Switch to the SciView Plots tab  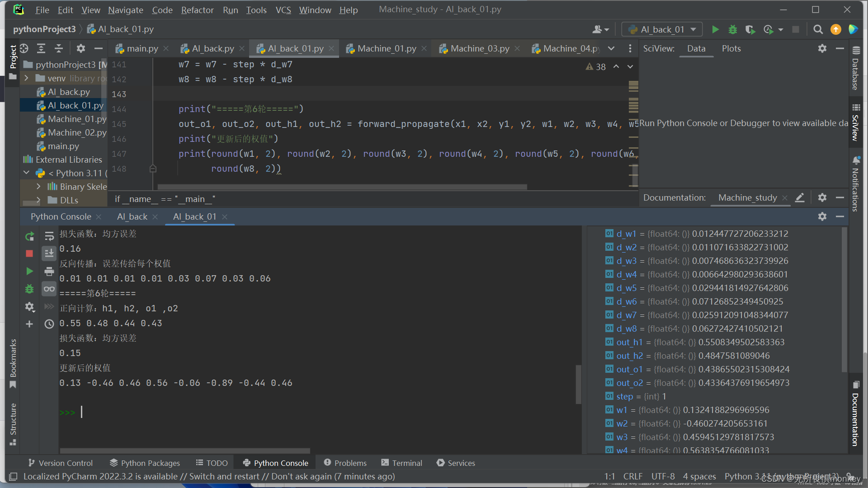[731, 48]
